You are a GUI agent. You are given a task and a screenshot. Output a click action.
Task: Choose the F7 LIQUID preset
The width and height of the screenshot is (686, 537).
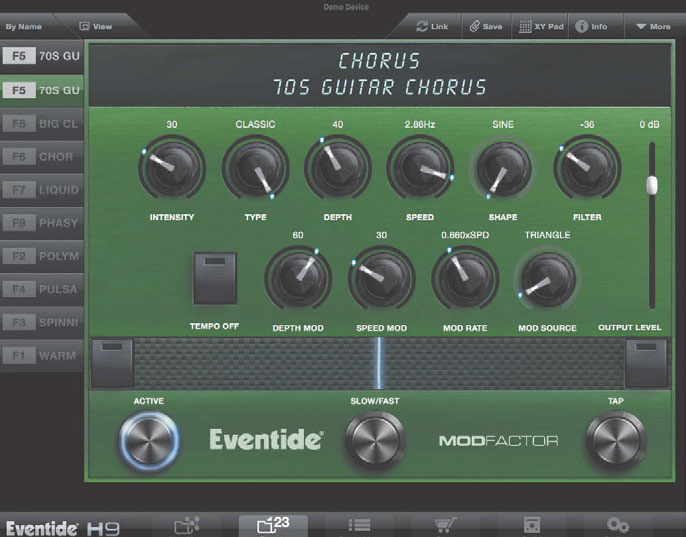coord(42,190)
